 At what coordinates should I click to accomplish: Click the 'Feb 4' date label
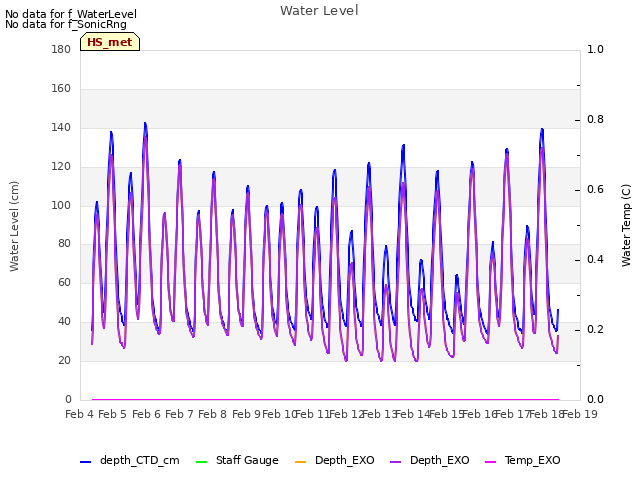click(80, 414)
